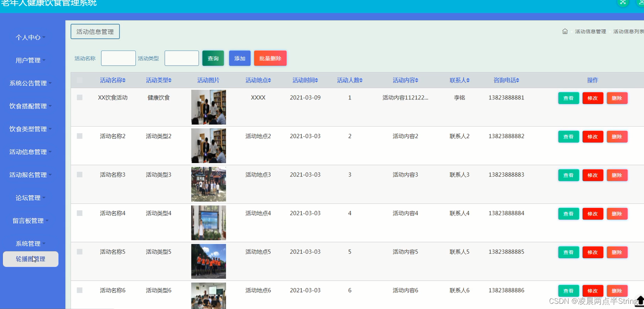This screenshot has height=309, width=644.
Task: Click phone number 13823888881
Action: tap(506, 97)
